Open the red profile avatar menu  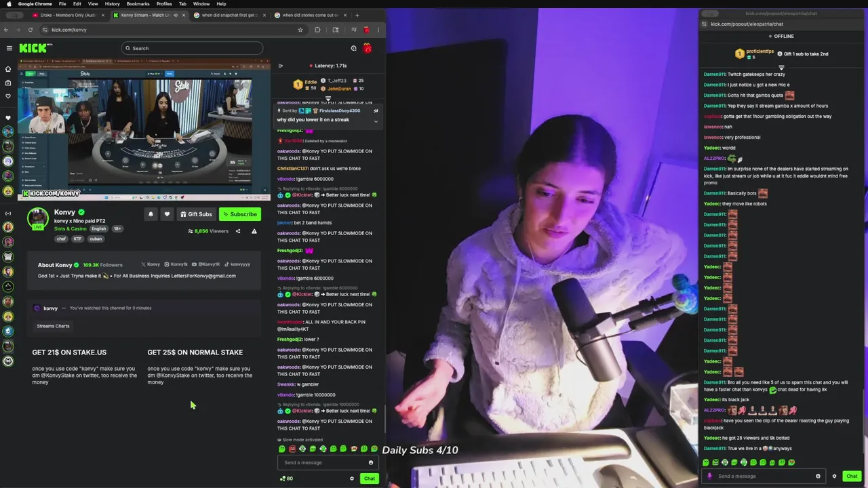point(368,48)
